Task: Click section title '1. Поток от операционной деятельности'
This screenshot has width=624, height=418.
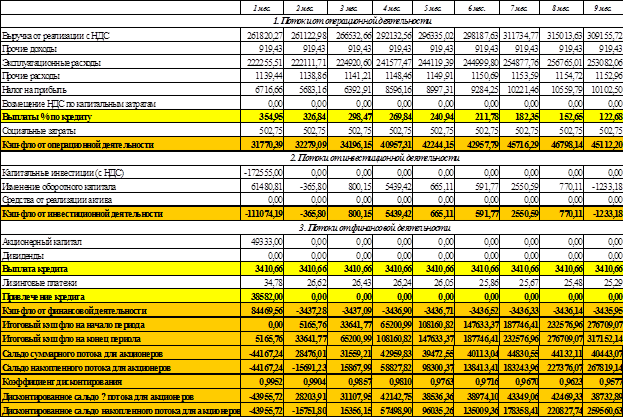Action: [x=352, y=21]
